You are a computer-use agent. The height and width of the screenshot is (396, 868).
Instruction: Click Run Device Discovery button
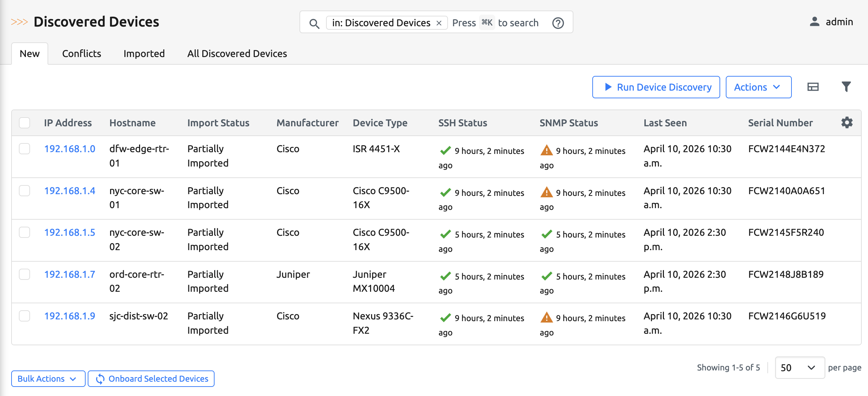point(656,87)
